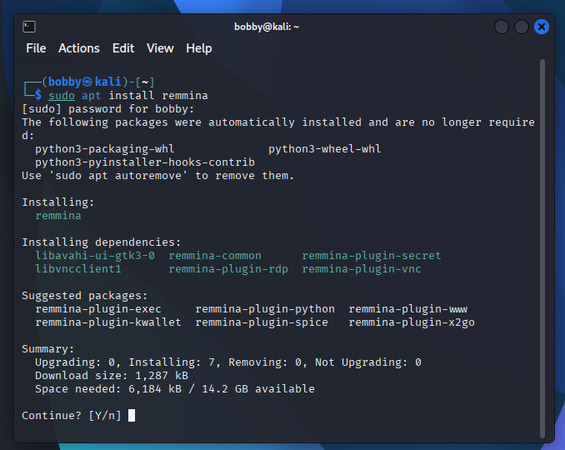Open the View menu
565x450 pixels.
pos(160,48)
